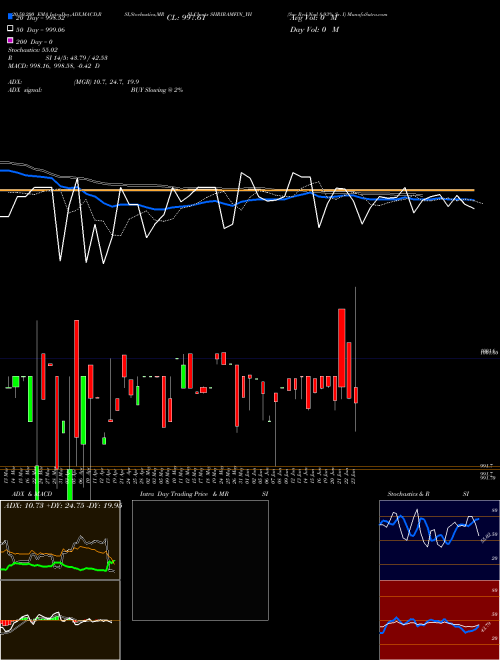Click the white 50 Day EMA legend square
Viewport: 500px width, 660px height.
(10, 29)
